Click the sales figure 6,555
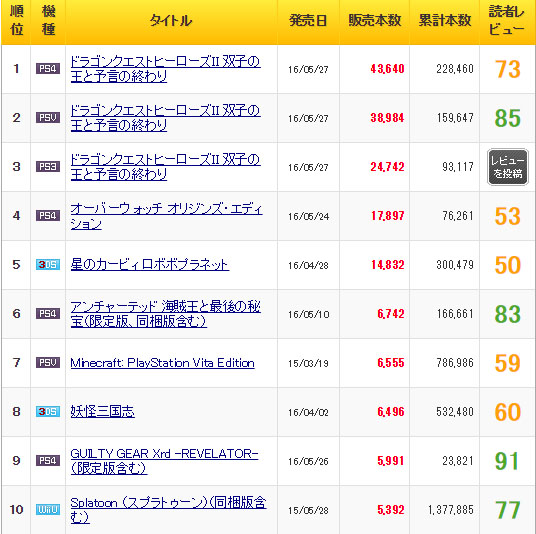The image size is (536, 534). [x=391, y=363]
